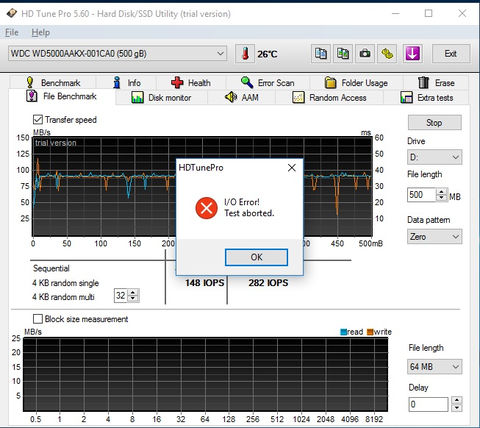This screenshot has width=480, height=428.
Task: Increase the Delay value with up arrow
Action: click(x=457, y=401)
